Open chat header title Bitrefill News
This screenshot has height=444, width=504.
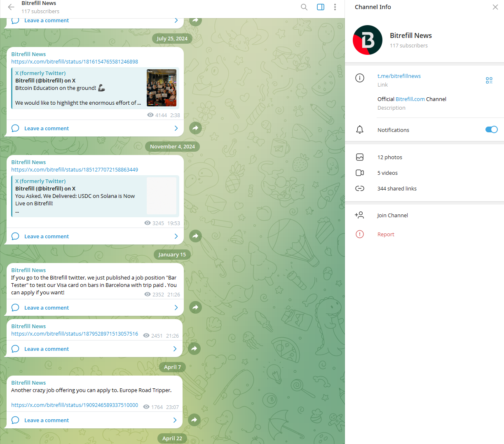click(39, 3)
